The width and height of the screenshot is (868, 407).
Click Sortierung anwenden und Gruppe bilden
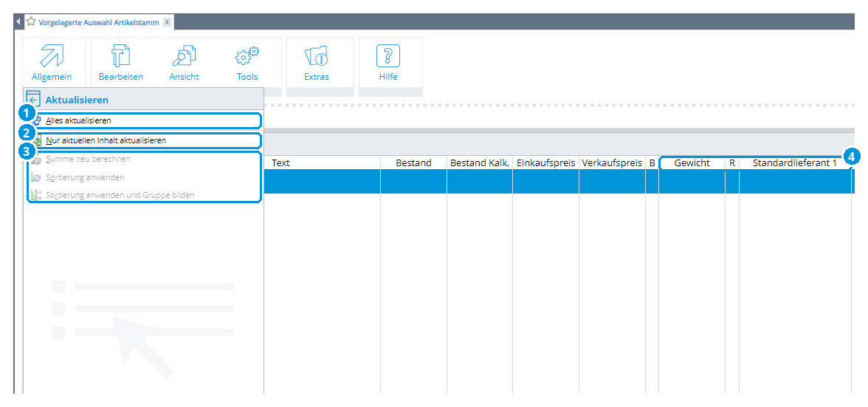click(145, 196)
